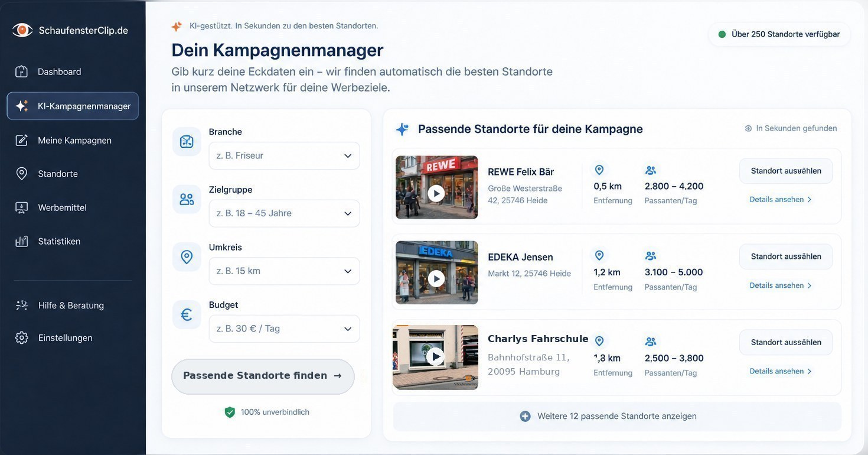This screenshot has width=868, height=455.
Task: Open the Dashboard sidebar icon
Action: (x=22, y=71)
